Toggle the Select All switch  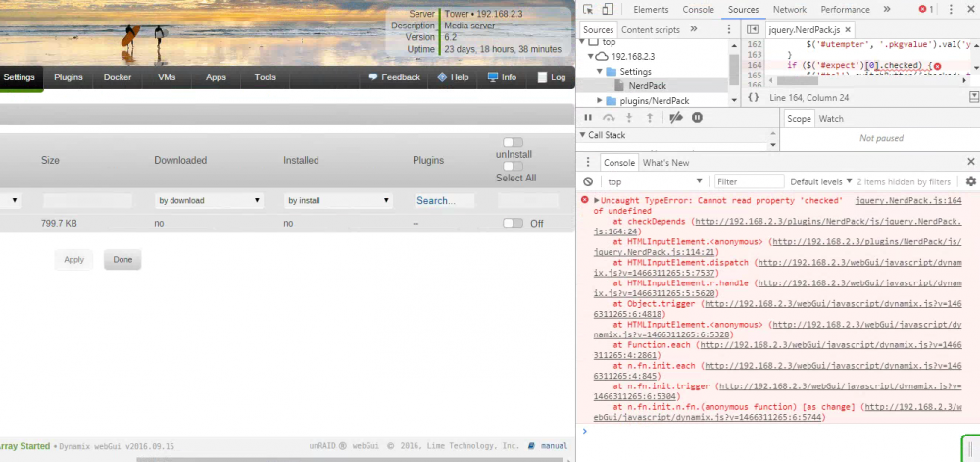pyautogui.click(x=514, y=166)
